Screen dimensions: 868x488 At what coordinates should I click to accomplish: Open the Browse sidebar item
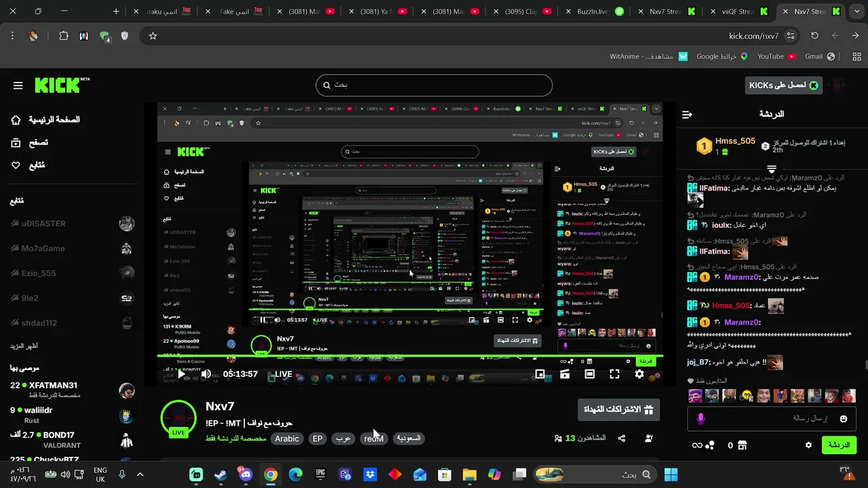click(29, 143)
